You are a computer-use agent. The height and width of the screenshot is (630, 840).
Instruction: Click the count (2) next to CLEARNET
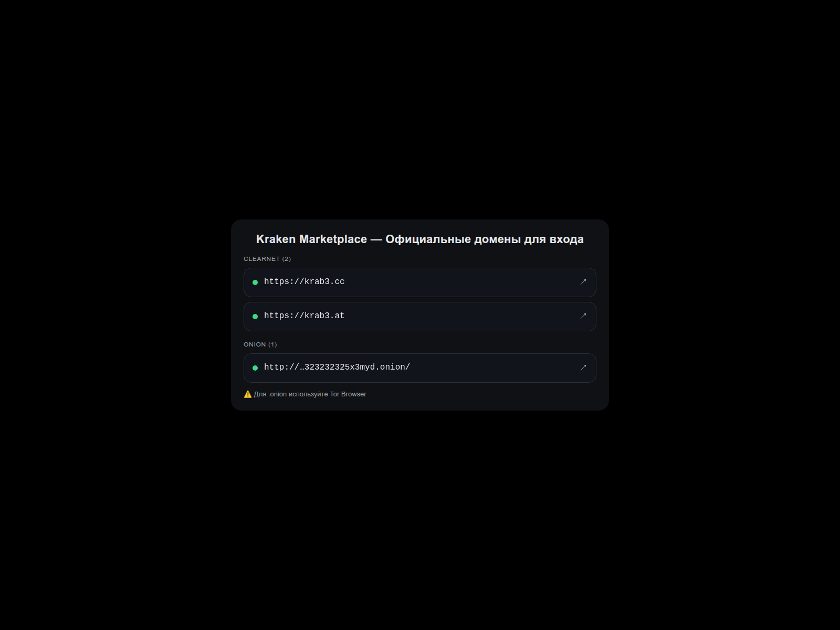(287, 259)
